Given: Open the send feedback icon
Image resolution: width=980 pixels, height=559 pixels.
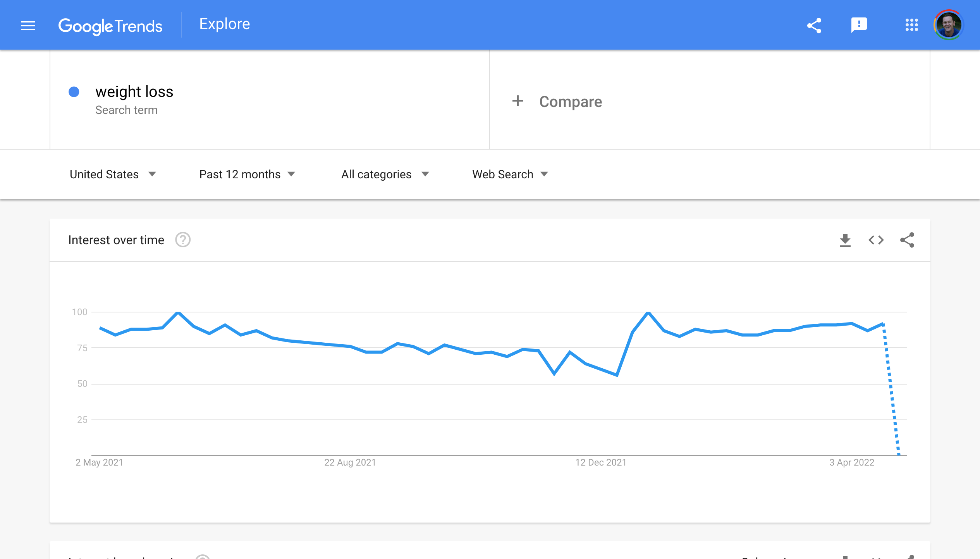Looking at the screenshot, I should pos(859,26).
